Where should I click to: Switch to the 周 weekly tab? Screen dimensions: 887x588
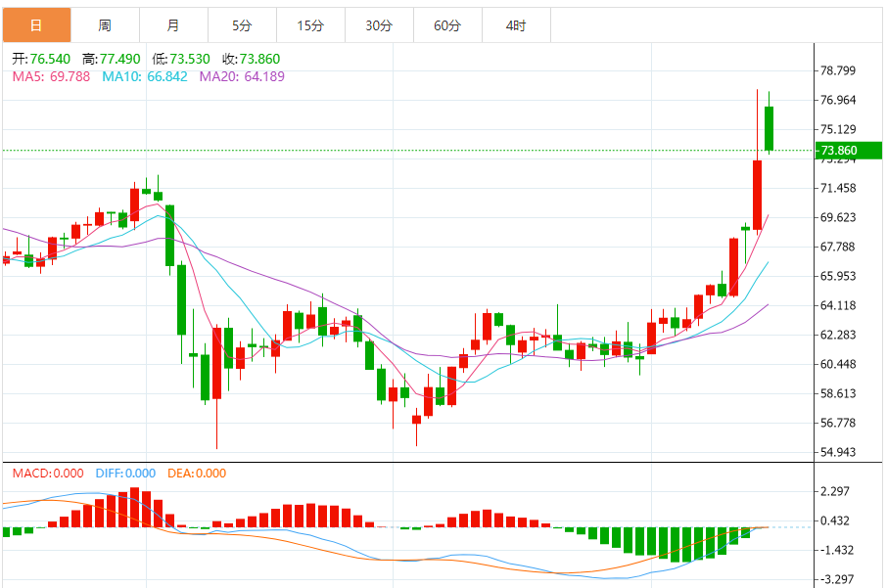pos(105,25)
